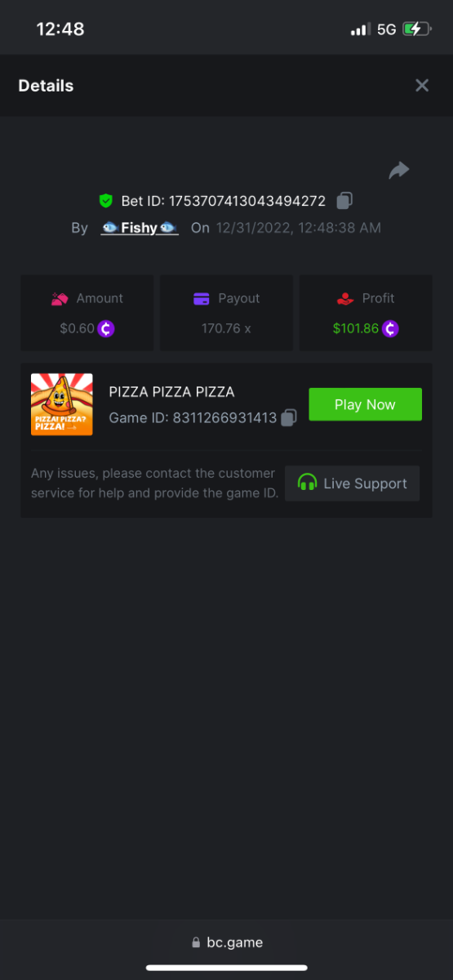Open Live Support chat

tap(353, 483)
